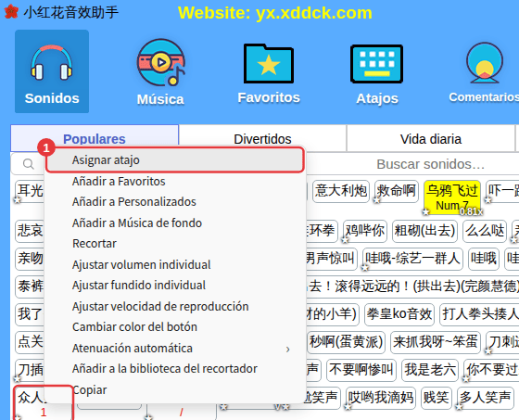Select Copiar in the context menu
519x420 pixels.
tap(175, 389)
